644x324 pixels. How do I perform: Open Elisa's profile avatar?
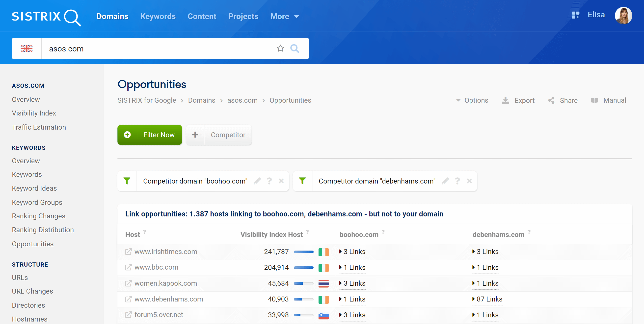click(x=623, y=16)
